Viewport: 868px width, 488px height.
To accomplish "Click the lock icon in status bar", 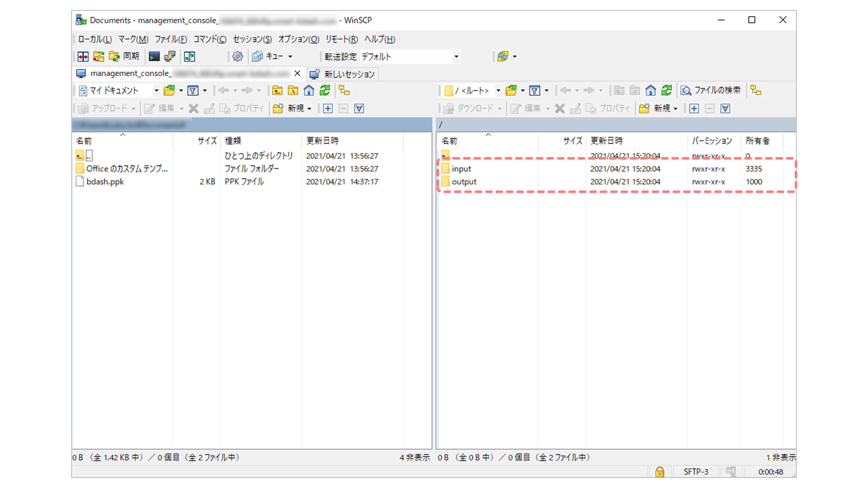I will pos(660,472).
